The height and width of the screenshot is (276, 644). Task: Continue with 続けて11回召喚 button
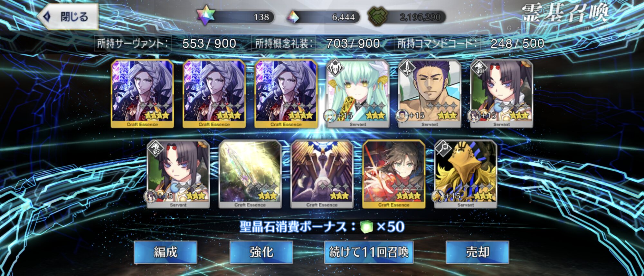click(369, 252)
